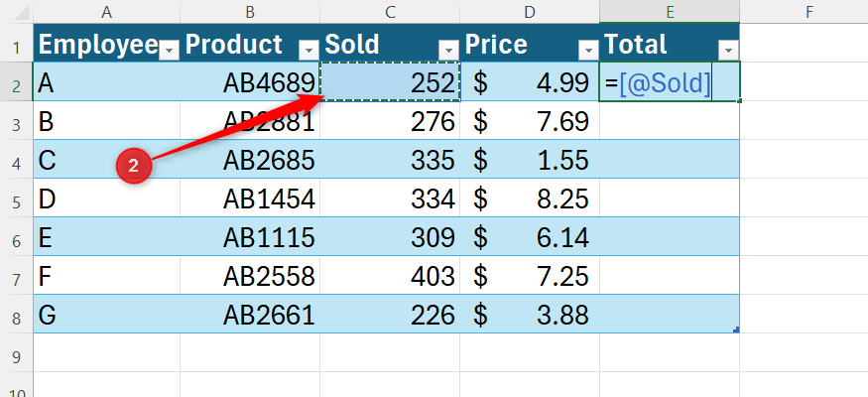Open the Employee column filter dropdown

coord(169,52)
